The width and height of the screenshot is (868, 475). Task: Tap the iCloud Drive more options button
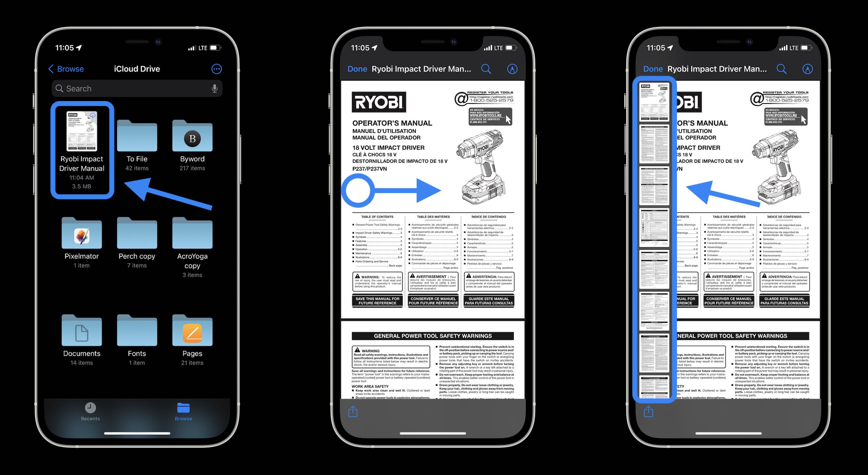[x=216, y=68]
